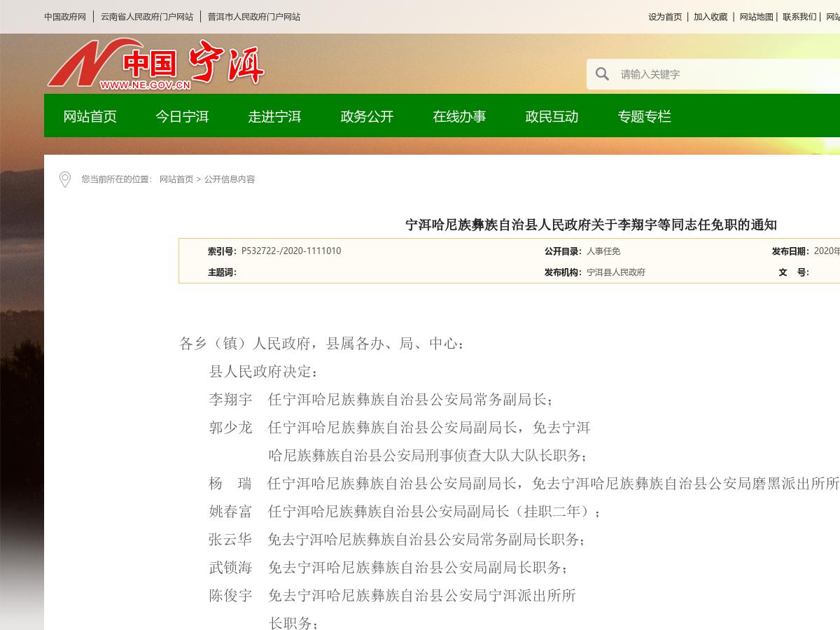Open the 政民互动 section
The height and width of the screenshot is (630, 840).
(552, 116)
